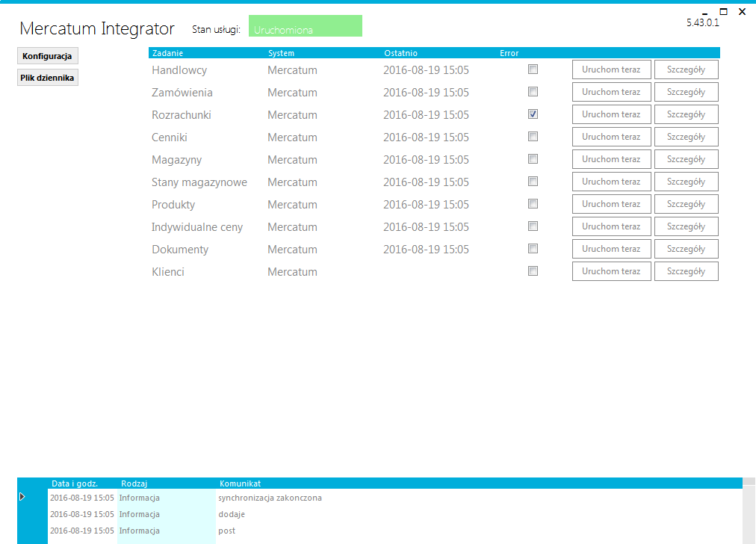The image size is (756, 544).
Task: Click the log panel vertical scrollbar
Action: 749,516
